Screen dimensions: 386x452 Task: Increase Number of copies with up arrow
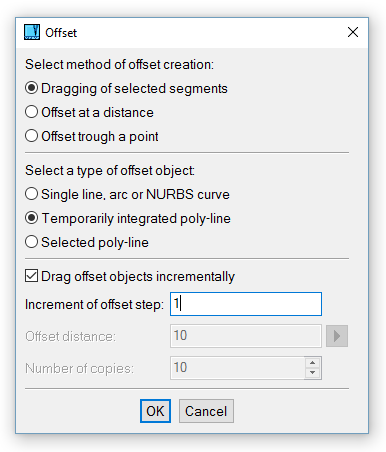point(313,363)
